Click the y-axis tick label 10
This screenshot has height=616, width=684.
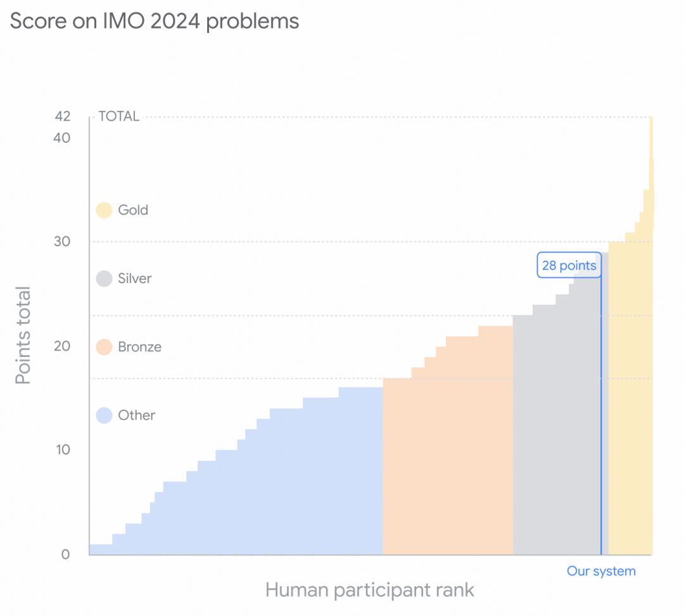[61, 449]
